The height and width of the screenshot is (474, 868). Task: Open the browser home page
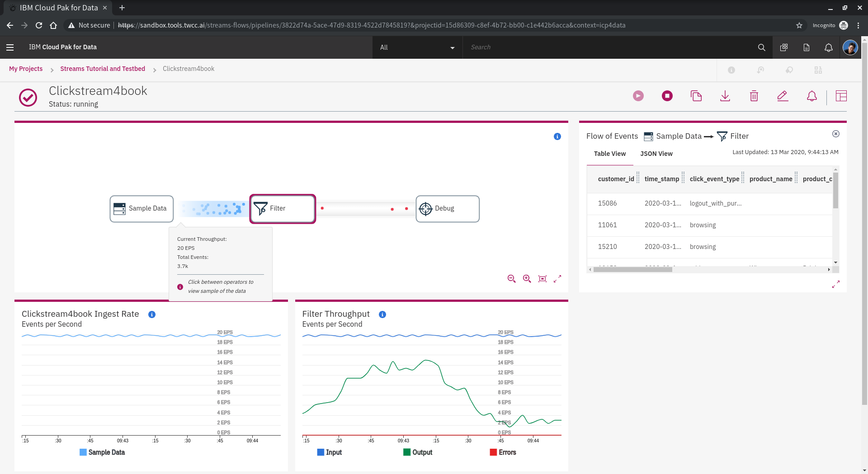[53, 25]
